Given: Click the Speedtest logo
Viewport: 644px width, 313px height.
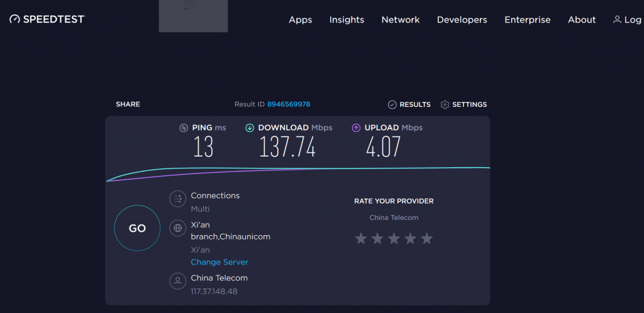Looking at the screenshot, I should pos(47,19).
